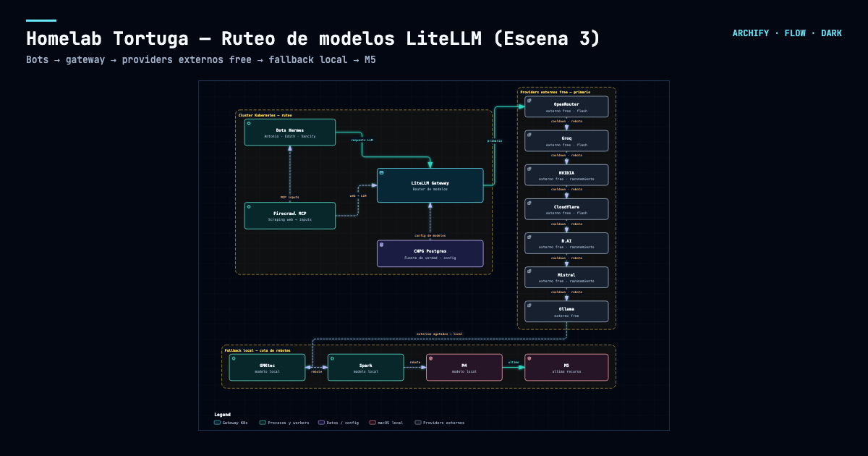Click the 'ultimo recurso' text in M5
This screenshot has height=456, width=868.
(x=566, y=371)
